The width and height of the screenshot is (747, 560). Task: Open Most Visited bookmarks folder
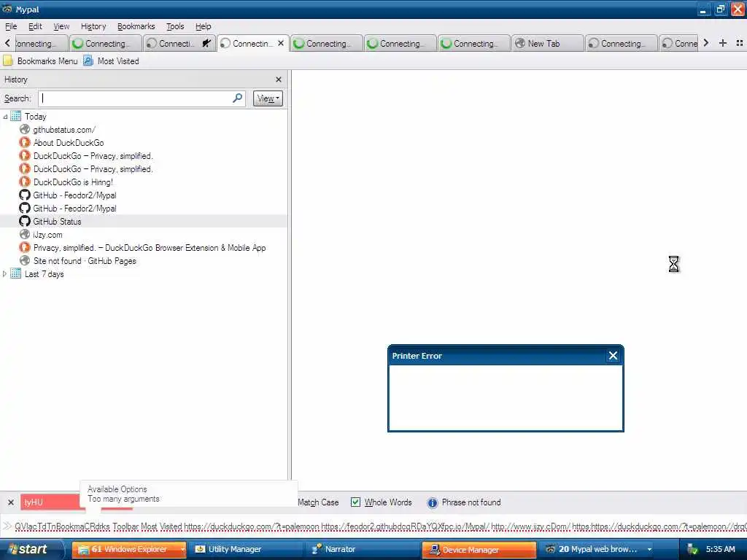pyautogui.click(x=112, y=61)
